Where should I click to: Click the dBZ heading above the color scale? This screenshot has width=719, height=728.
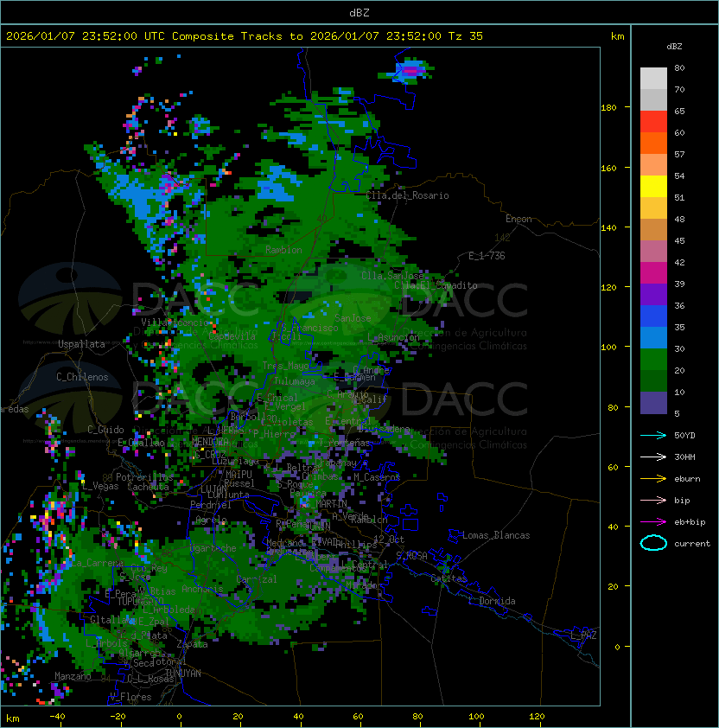coord(674,47)
